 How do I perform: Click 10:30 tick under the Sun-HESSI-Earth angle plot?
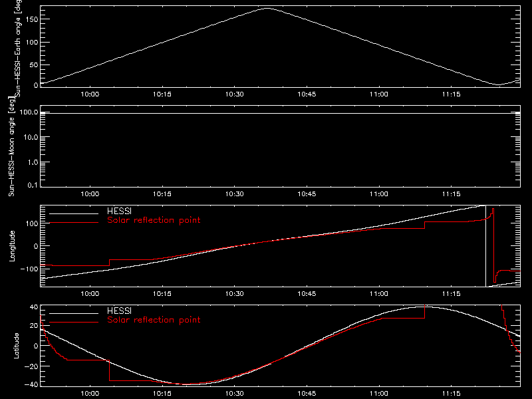coord(235,94)
